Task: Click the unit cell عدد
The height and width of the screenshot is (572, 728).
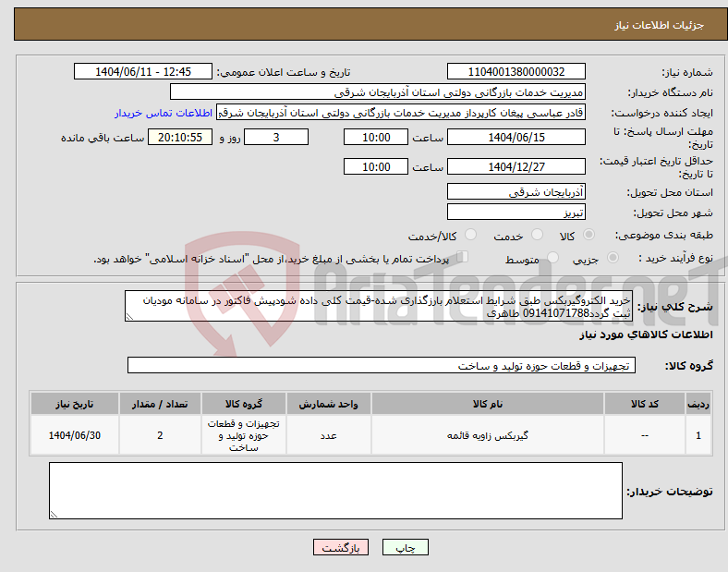Action: click(328, 435)
